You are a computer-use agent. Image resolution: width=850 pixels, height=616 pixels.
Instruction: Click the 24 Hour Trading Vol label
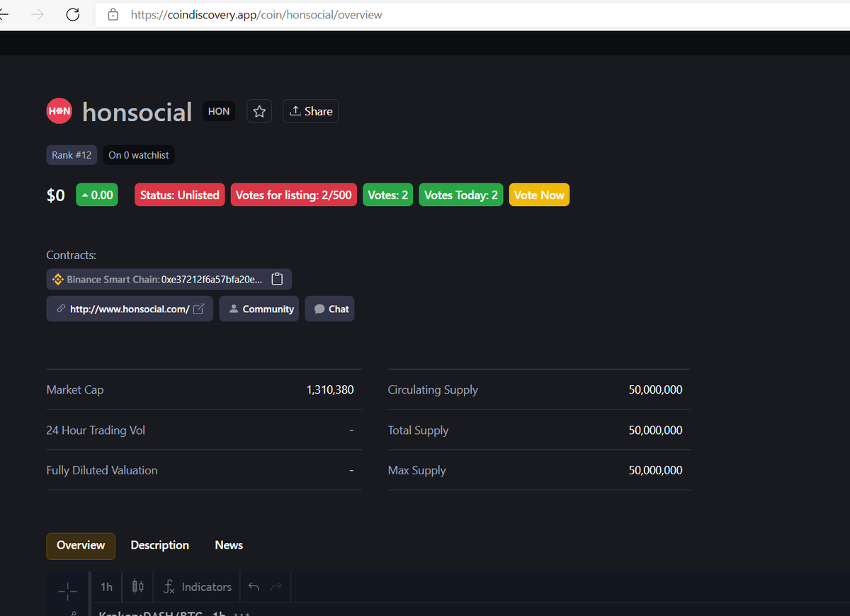click(x=96, y=430)
